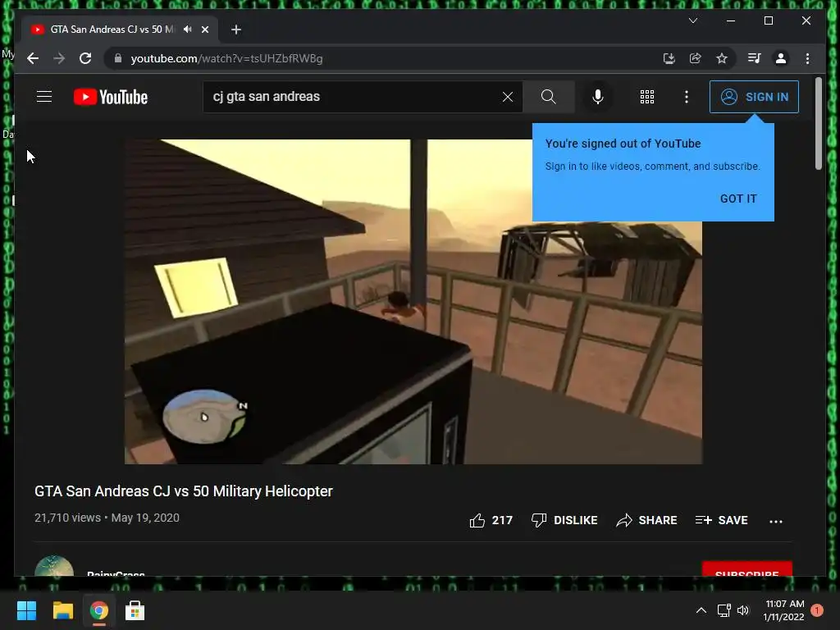Click the SIGN IN button

(754, 97)
